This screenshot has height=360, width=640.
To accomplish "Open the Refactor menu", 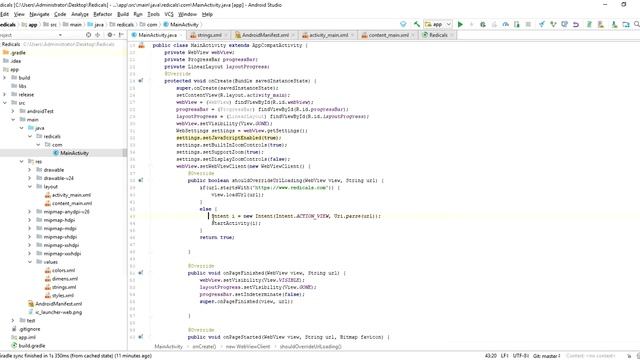I will (x=102, y=14).
